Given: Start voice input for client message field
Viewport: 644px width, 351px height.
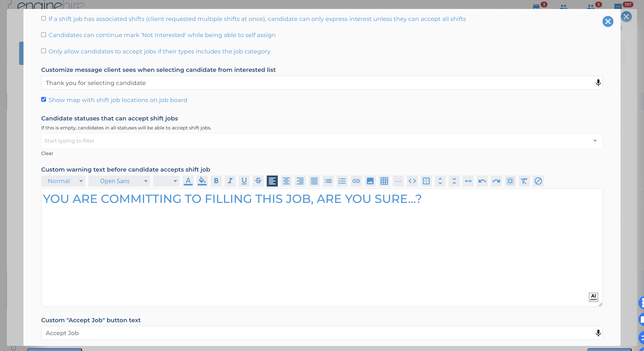Looking at the screenshot, I should 598,83.
